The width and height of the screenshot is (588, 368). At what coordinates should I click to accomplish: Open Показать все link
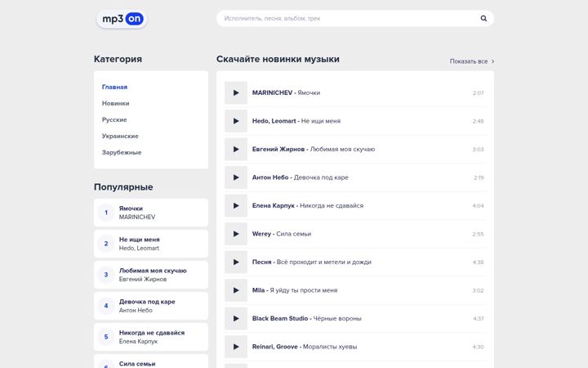click(472, 61)
